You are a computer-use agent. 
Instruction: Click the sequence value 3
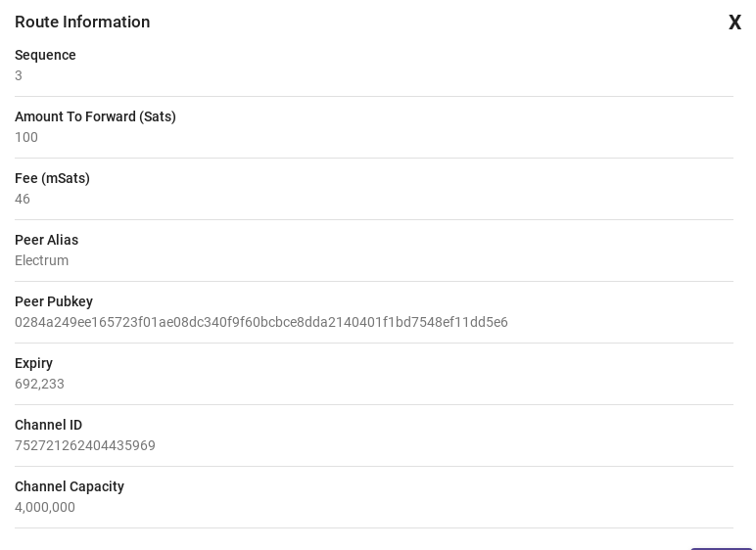pos(19,75)
